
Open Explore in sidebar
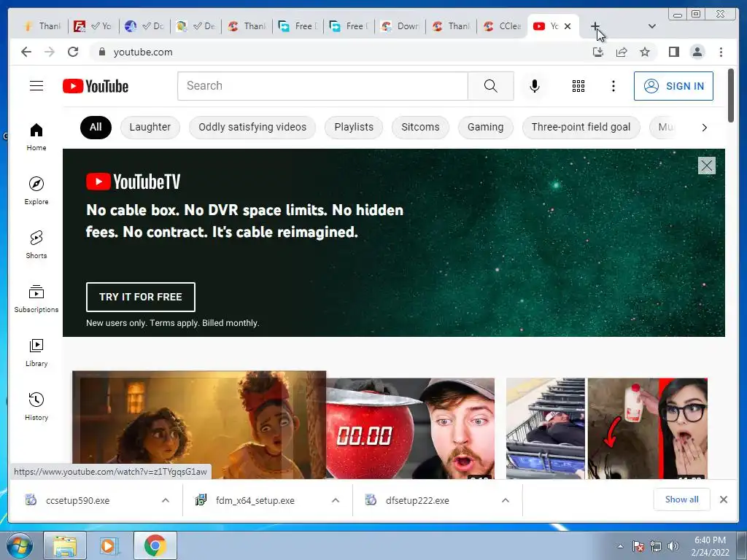[x=36, y=190]
